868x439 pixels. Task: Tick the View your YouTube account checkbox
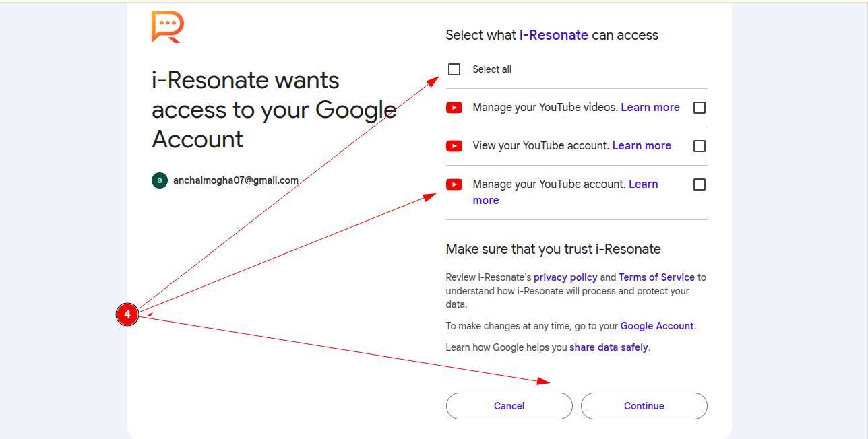pos(700,146)
